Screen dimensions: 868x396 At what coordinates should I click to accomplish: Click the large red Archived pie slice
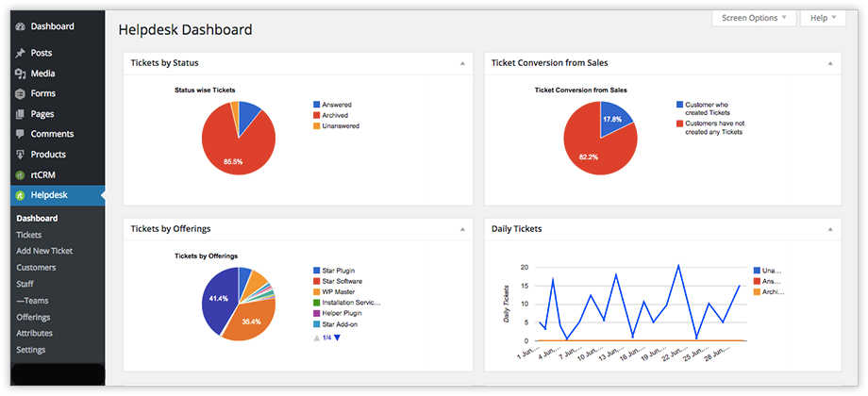[x=231, y=153]
